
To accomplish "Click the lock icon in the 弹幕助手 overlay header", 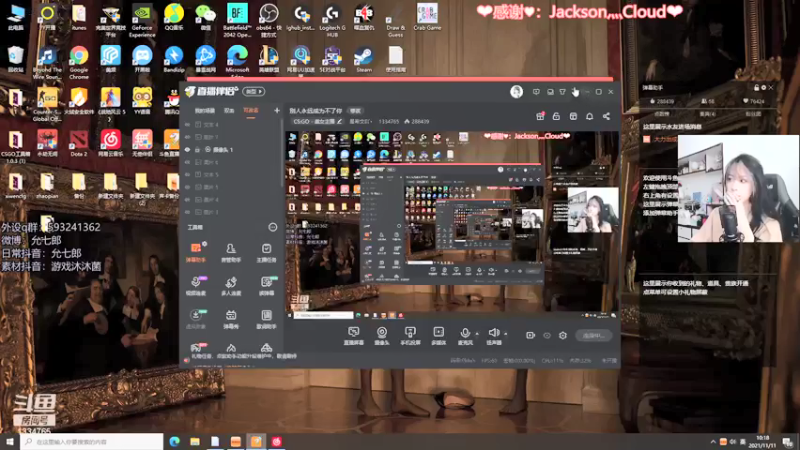I will click(x=756, y=88).
